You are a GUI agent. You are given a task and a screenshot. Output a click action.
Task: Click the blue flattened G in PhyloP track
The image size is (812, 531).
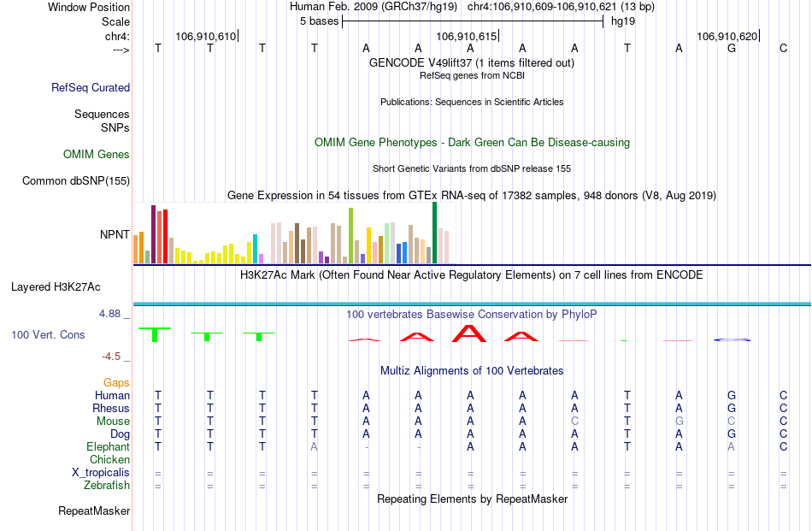tap(732, 339)
